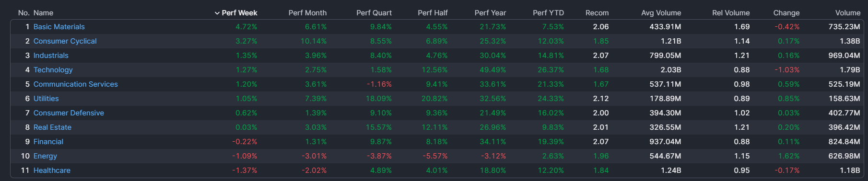868x181 pixels.
Task: Click the Name column header
Action: click(43, 13)
